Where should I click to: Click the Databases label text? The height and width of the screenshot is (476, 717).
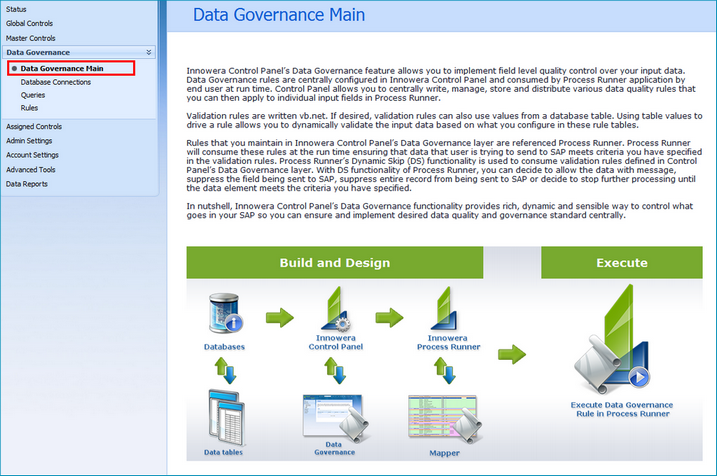pos(225,347)
